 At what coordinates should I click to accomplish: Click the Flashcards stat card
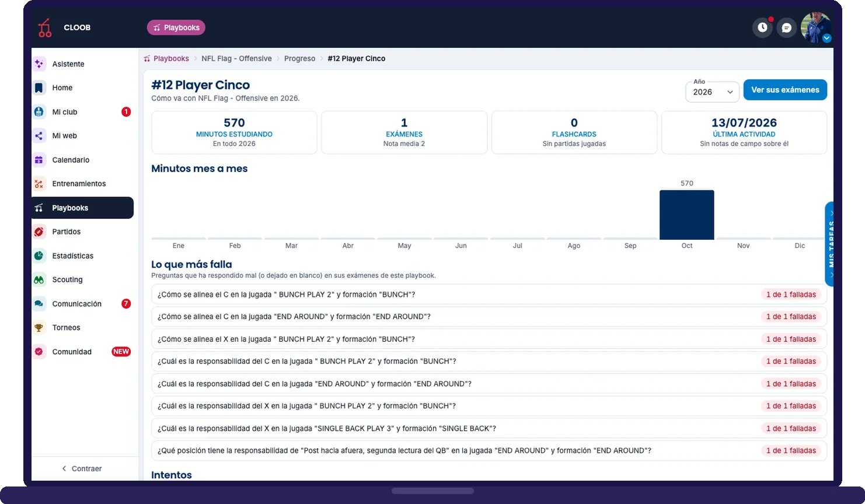click(574, 132)
